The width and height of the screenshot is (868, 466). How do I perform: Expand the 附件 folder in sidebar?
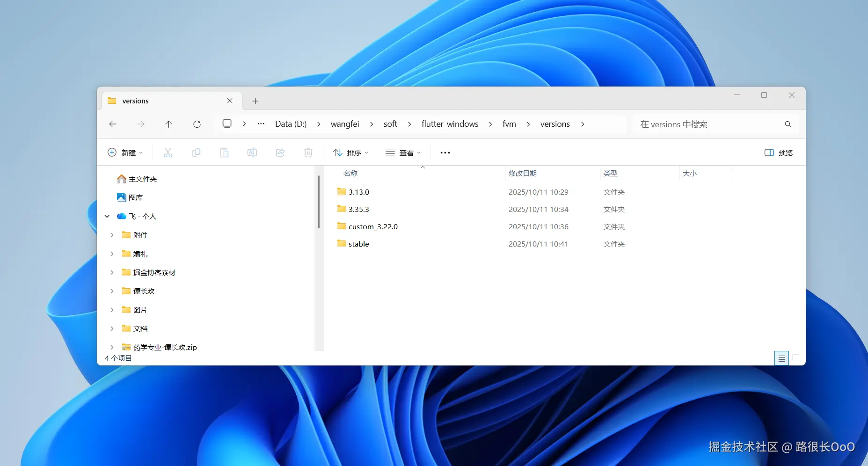pyautogui.click(x=112, y=235)
